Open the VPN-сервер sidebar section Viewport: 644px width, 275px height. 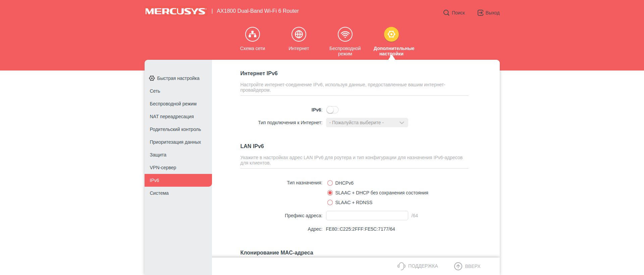point(163,168)
